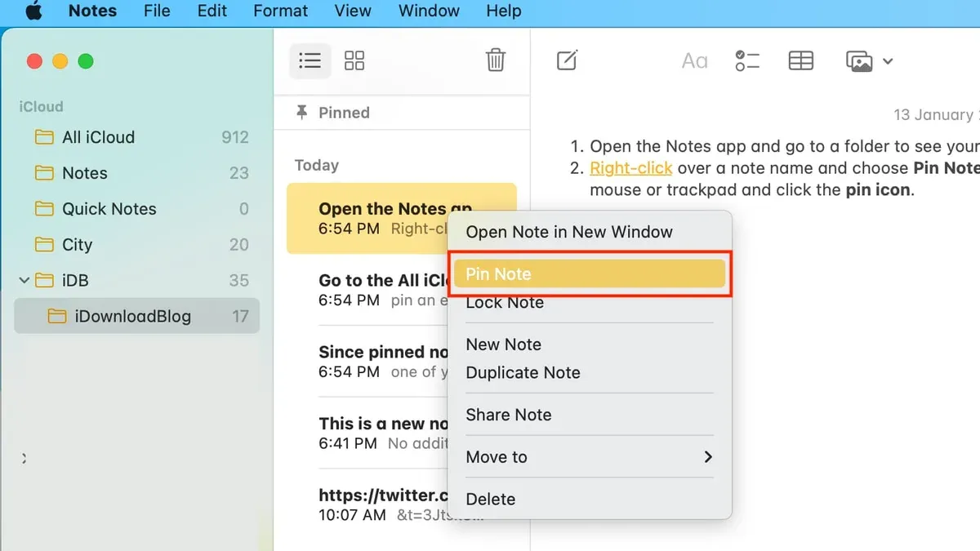This screenshot has width=980, height=551.
Task: Click the iCloud section header
Action: point(41,107)
